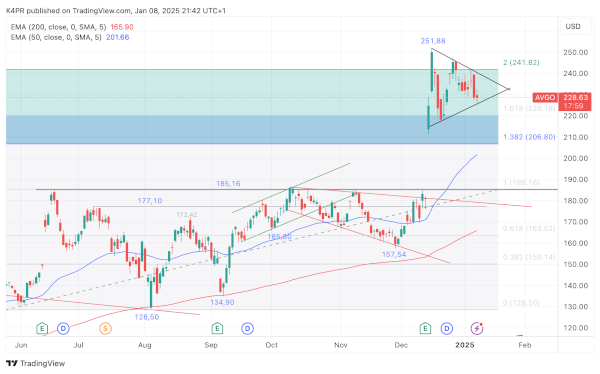This screenshot has height=374, width=600.
Task: Click the 210.00 price axis tick
Action: [x=576, y=137]
